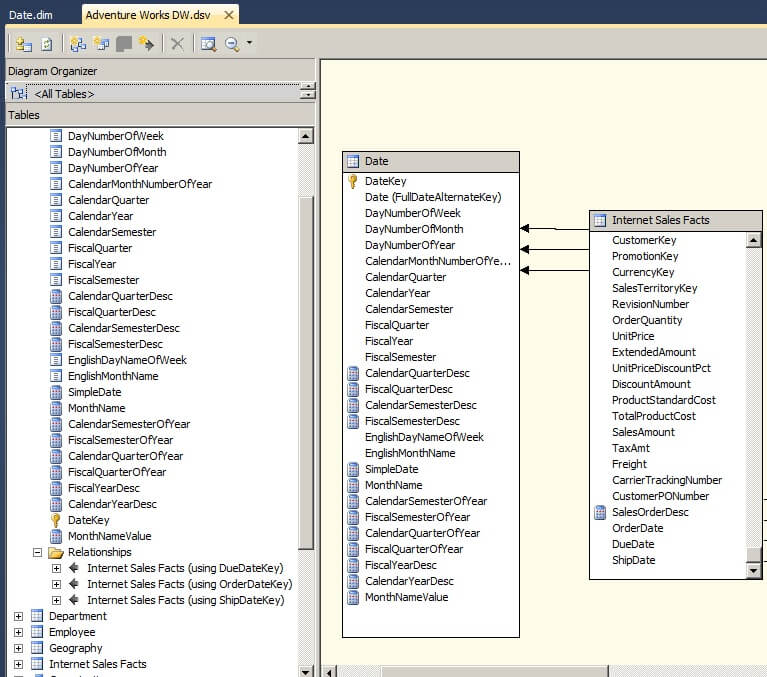
Task: Expand Internet Sales Facts using DueDateKey relationship
Action: [x=56, y=568]
